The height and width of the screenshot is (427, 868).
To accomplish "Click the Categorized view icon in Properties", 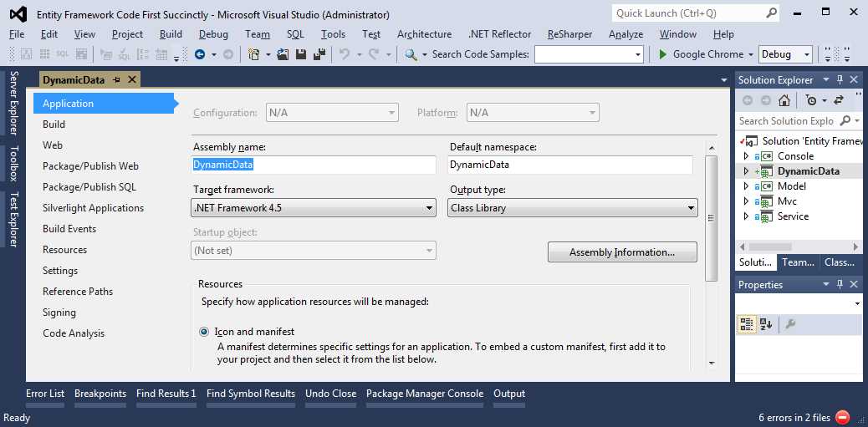I will tap(748, 324).
